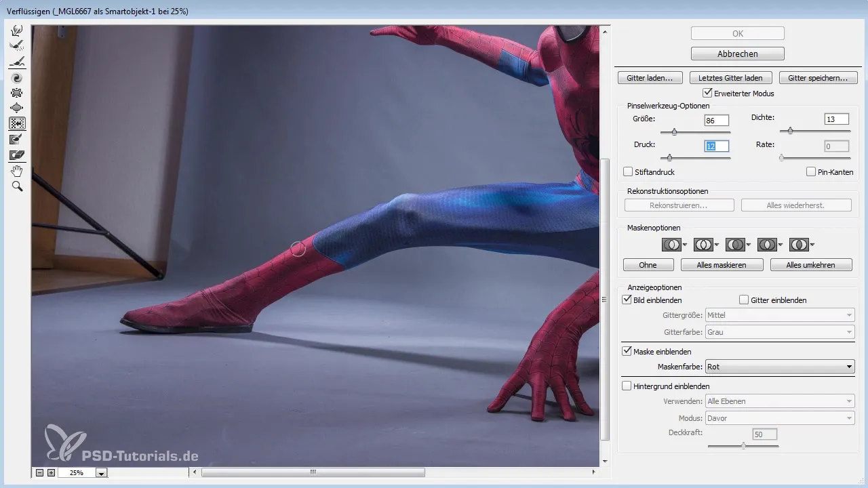
Task: Select the Bloat tool
Action: 18,108
